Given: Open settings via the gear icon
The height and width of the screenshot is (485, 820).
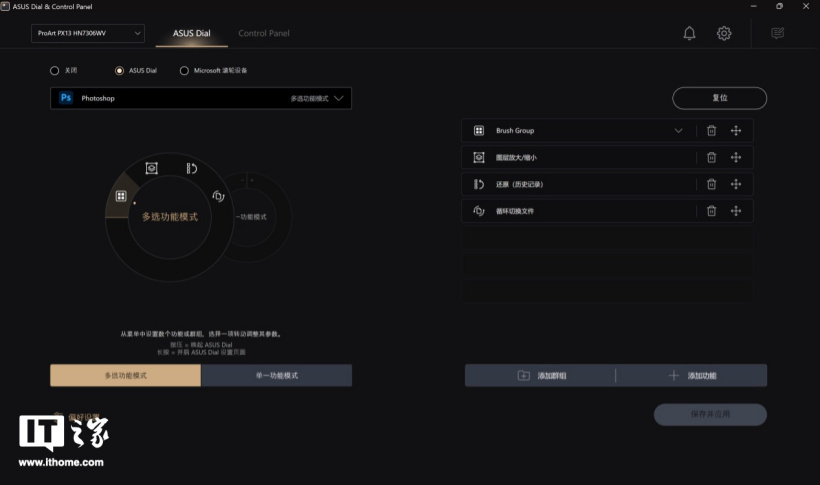Looking at the screenshot, I should pyautogui.click(x=724, y=34).
